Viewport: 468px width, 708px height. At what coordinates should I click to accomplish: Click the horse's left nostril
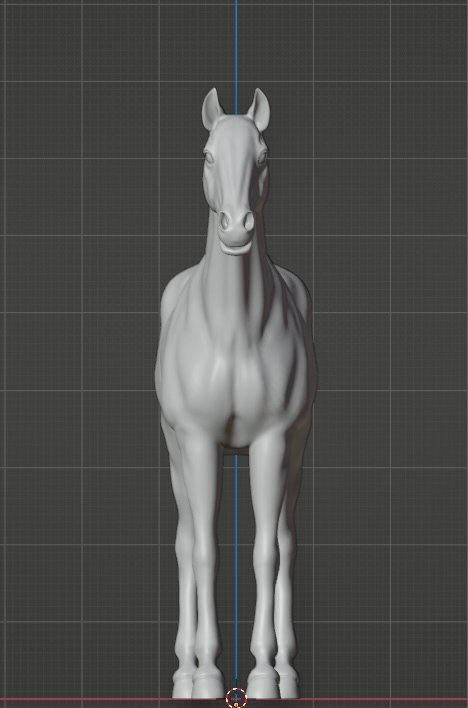coord(225,221)
